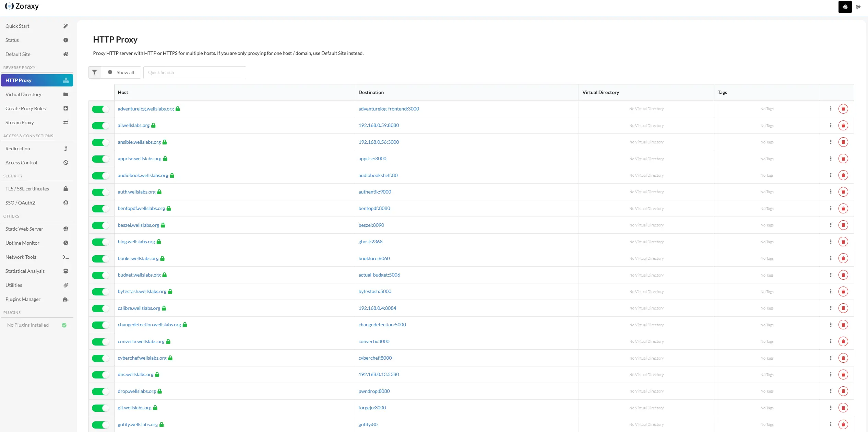Delete the gotify.wellslabs.org rule
This screenshot has width=868, height=432.
(x=843, y=424)
